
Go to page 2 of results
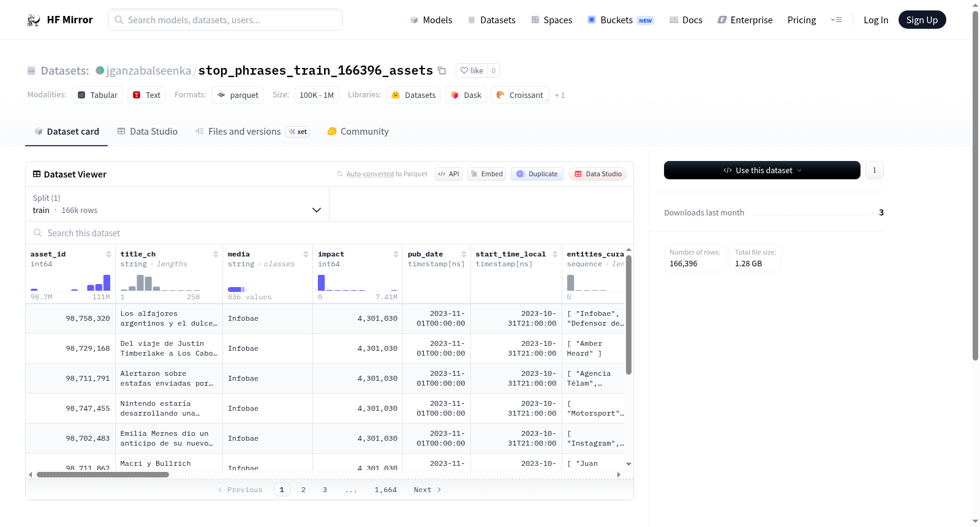303,490
